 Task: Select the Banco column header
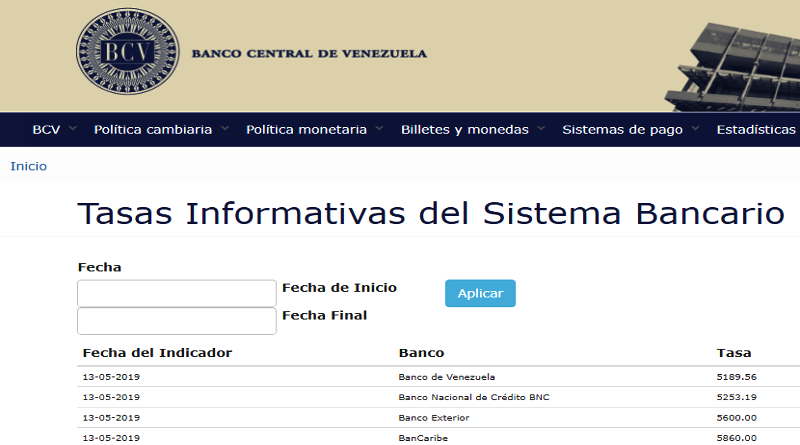click(x=421, y=353)
